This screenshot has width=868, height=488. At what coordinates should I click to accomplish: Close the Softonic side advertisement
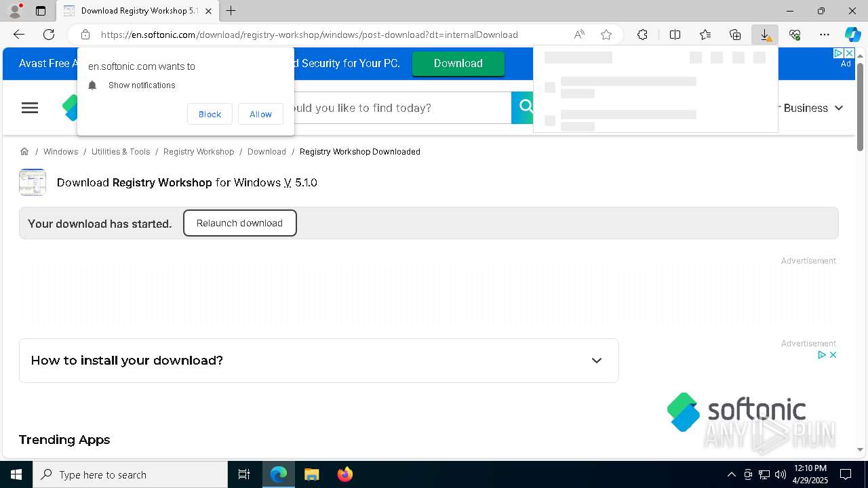(833, 354)
